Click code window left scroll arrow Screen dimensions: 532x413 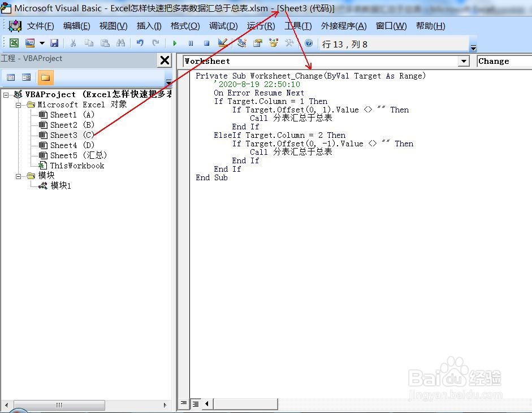click(x=206, y=403)
